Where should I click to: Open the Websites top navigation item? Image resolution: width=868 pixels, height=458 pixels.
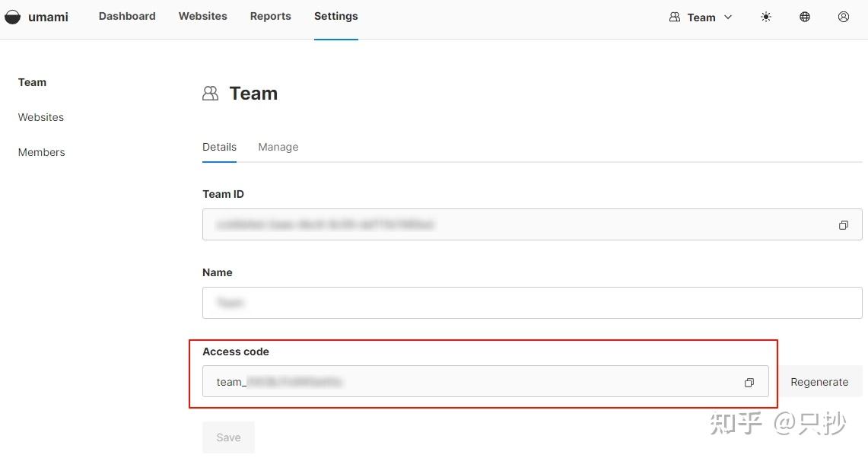pos(202,16)
